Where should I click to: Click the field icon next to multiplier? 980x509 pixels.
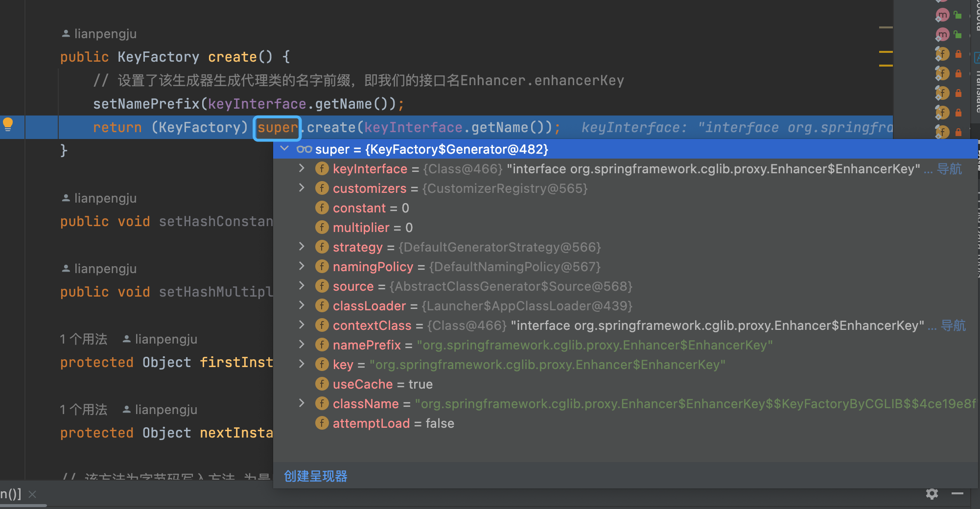322,228
